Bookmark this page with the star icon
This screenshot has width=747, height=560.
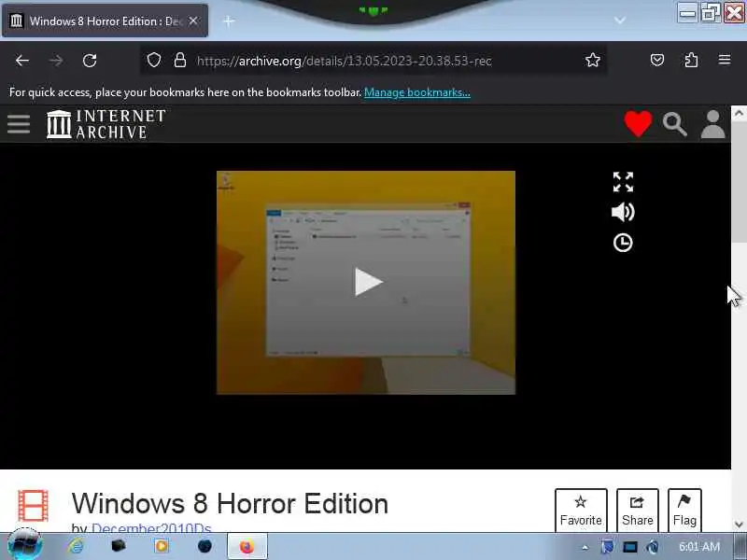(593, 60)
